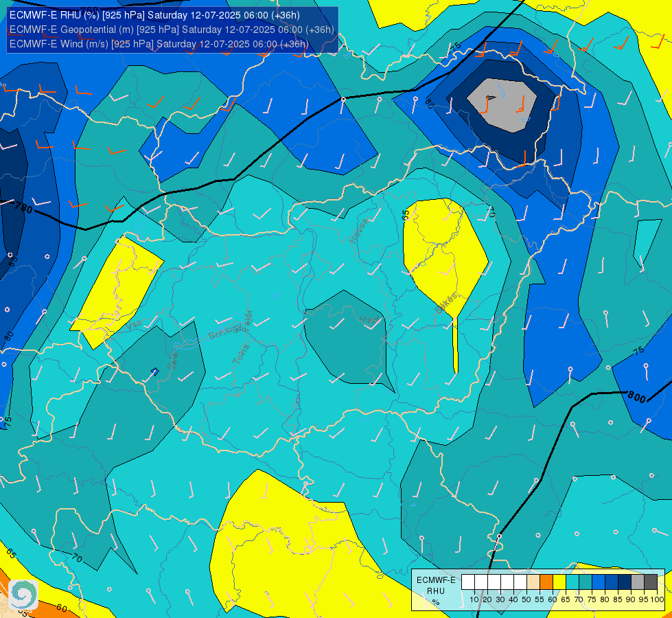The width and height of the screenshot is (672, 618).
Task: Select the white legend swatch between 40 and 50
Action: point(520,582)
